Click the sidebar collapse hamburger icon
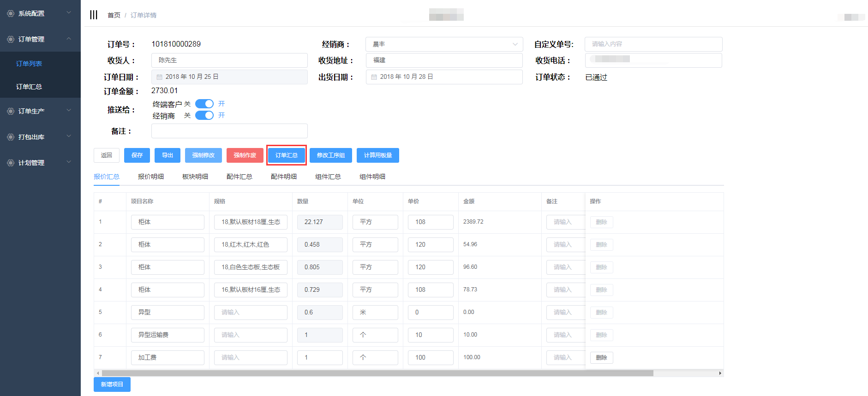 click(x=94, y=15)
